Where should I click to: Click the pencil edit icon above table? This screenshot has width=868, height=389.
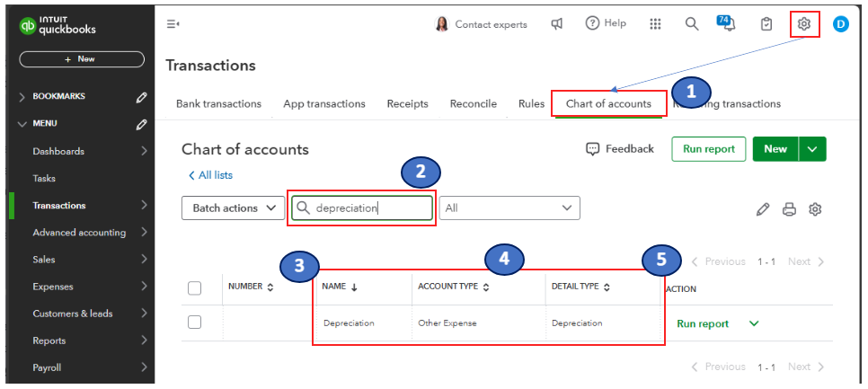pos(763,209)
